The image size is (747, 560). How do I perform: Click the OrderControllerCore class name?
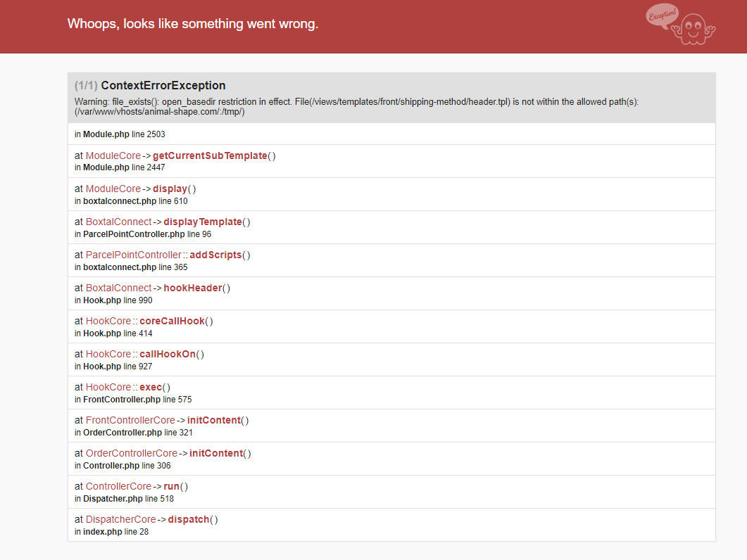tap(132, 453)
